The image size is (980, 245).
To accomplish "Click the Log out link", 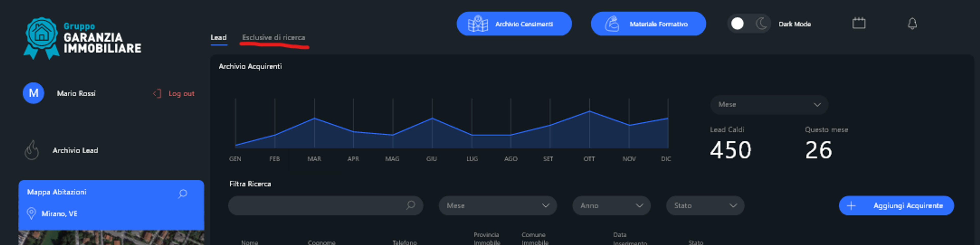I will (181, 94).
